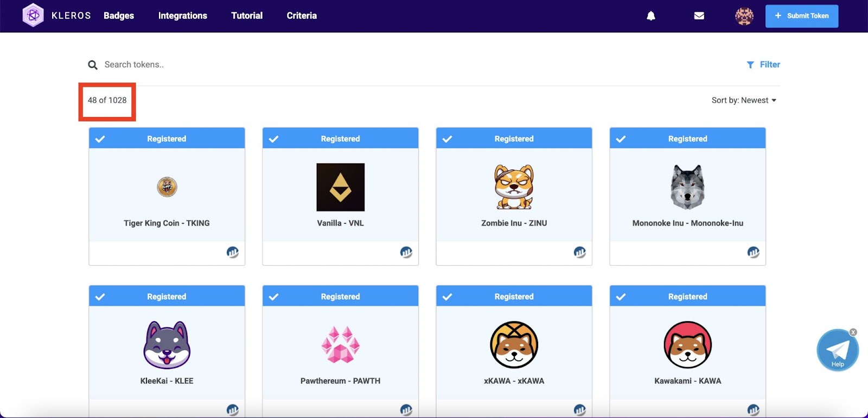Open the user avatar identicon
The width and height of the screenshot is (868, 418).
pos(744,16)
